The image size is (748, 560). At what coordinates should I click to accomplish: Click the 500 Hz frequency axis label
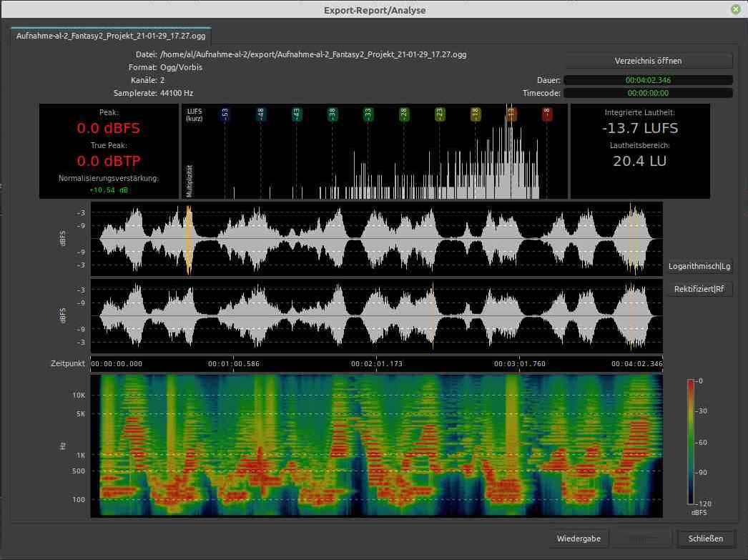[79, 471]
